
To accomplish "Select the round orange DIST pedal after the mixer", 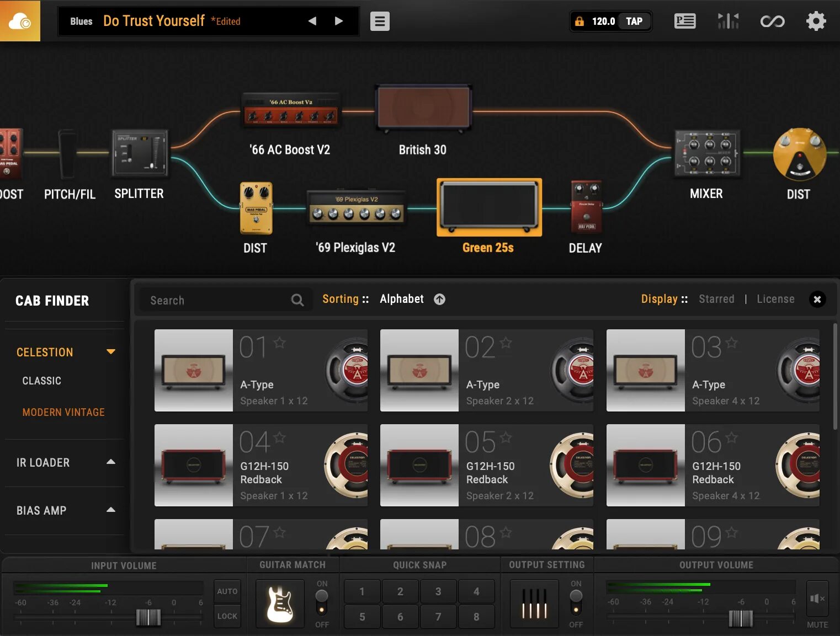I will [x=799, y=155].
